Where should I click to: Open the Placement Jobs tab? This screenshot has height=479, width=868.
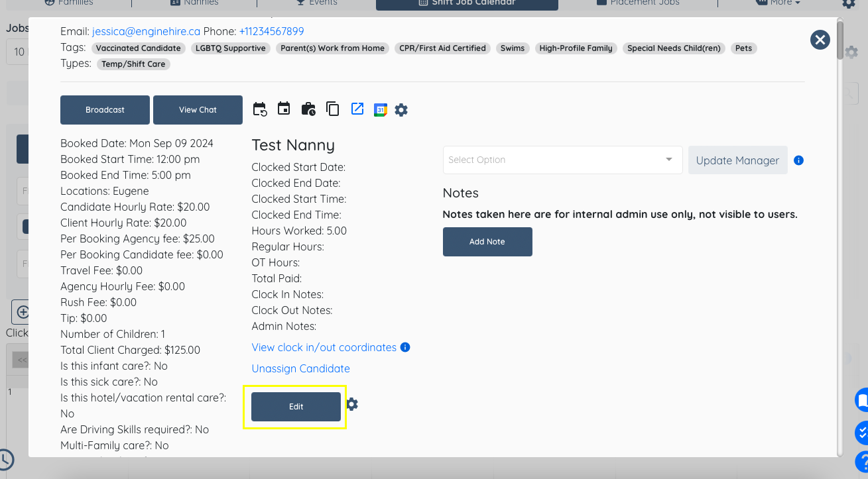pos(638,3)
